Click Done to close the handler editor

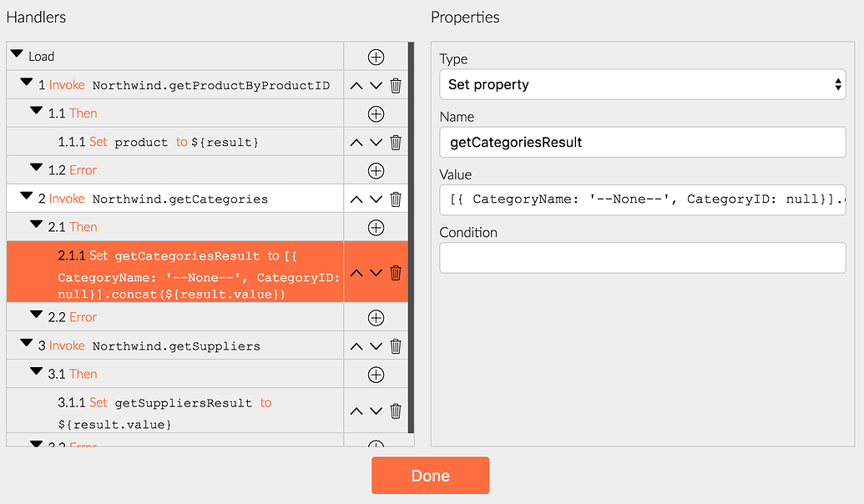(x=431, y=476)
